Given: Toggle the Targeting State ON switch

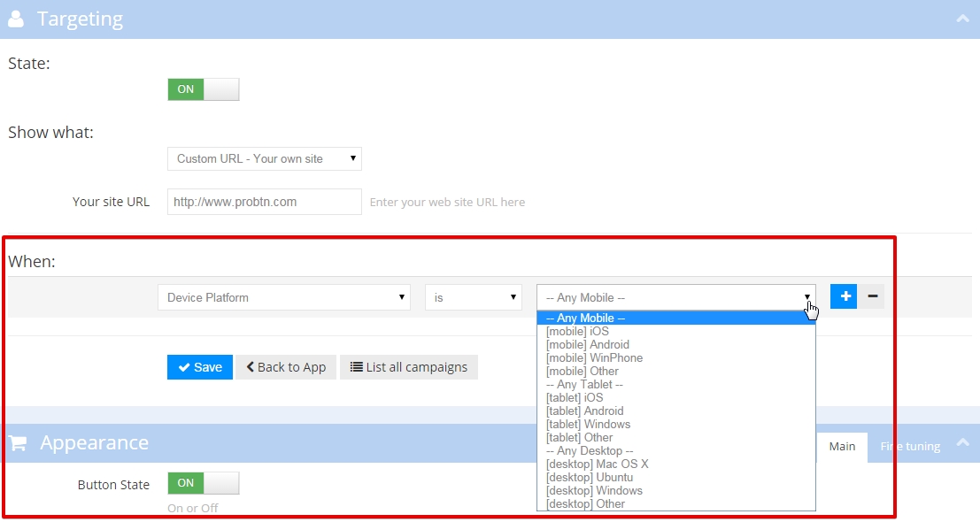Looking at the screenshot, I should pos(203,89).
